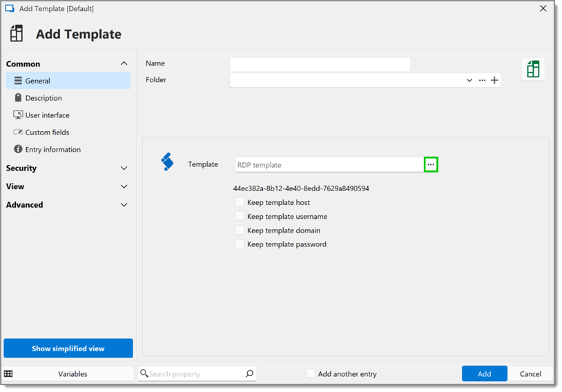Open the Folder dropdown arrow
The height and width of the screenshot is (392, 562).
[x=469, y=80]
